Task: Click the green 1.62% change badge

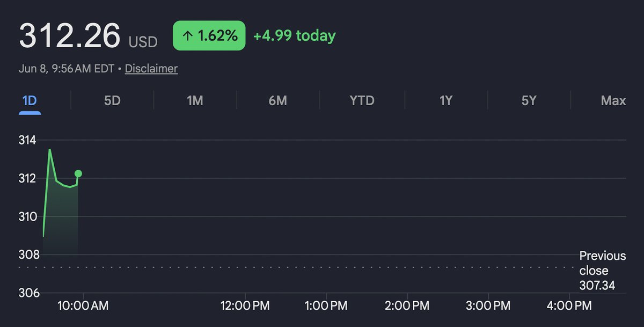Action: tap(209, 36)
